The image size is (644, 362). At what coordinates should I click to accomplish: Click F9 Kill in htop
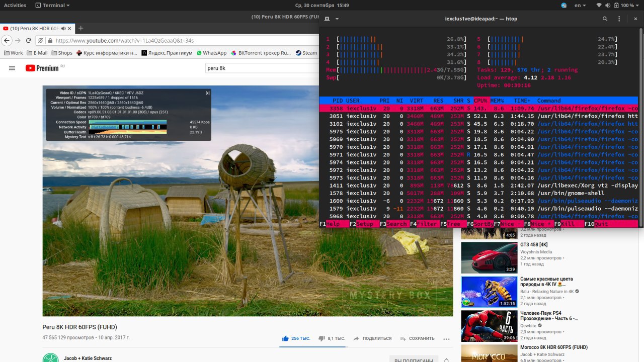(569, 224)
